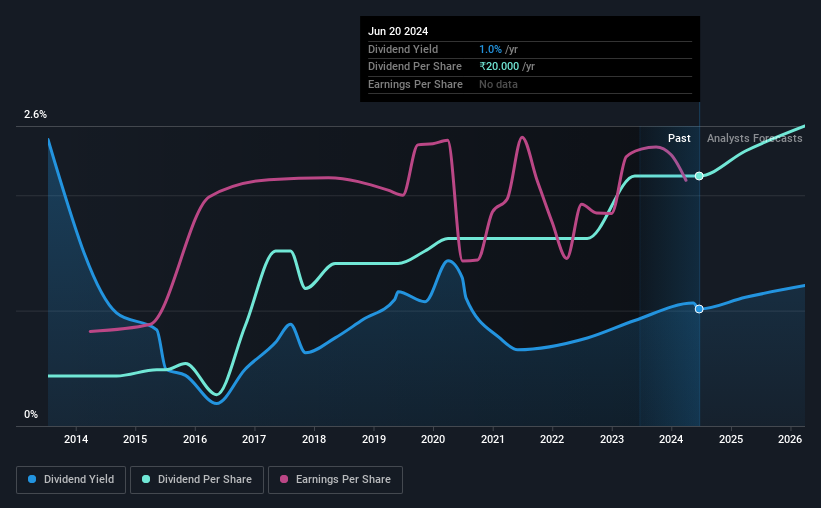Screen dimensions: 821x508
Task: Click the blue data point marker on Dividend Yield line
Action: click(x=699, y=309)
